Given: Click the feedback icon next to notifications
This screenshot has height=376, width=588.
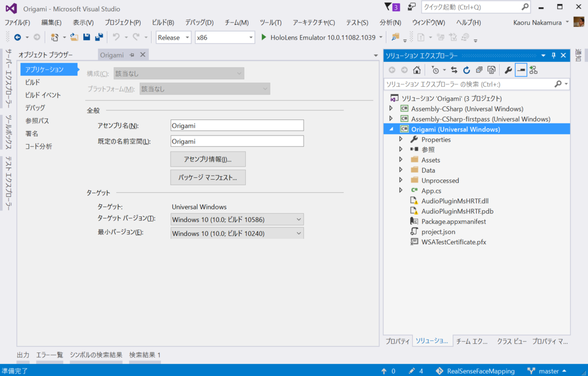Looking at the screenshot, I should click(412, 7).
